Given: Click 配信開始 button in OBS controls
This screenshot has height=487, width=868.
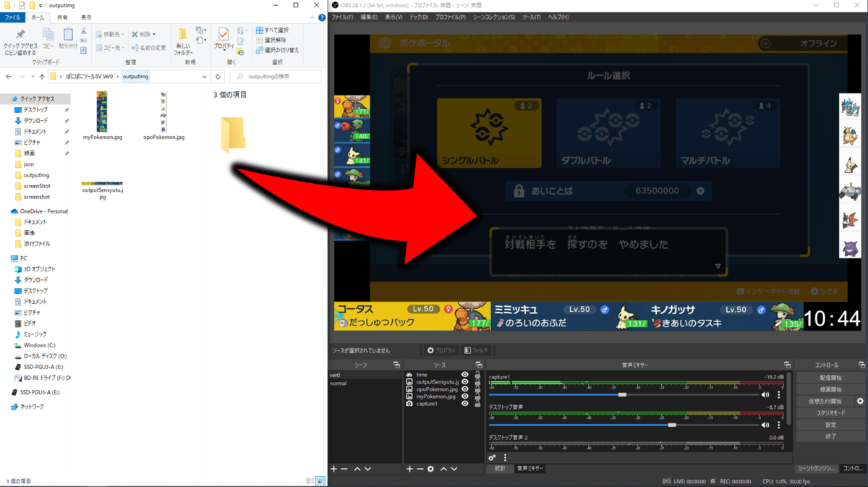Looking at the screenshot, I should (x=830, y=378).
